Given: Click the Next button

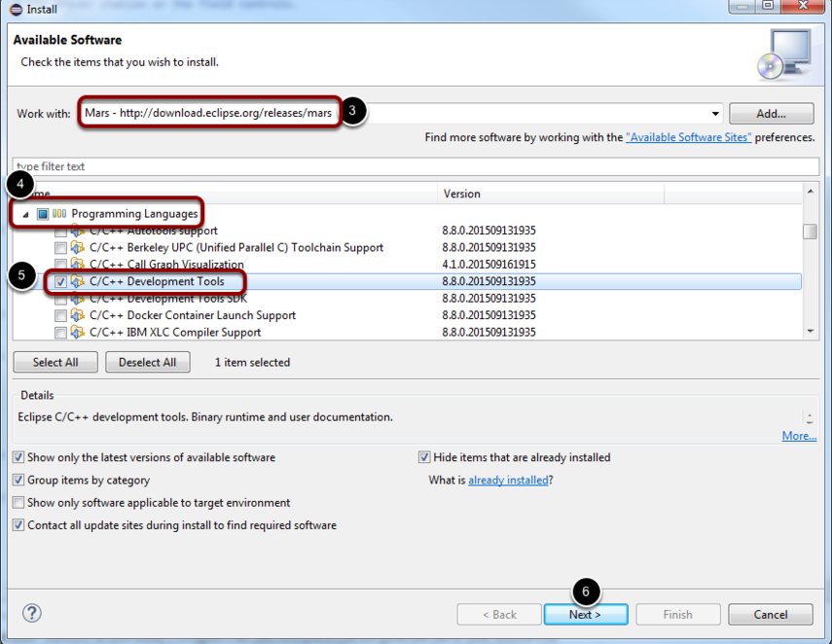Looking at the screenshot, I should 585,614.
